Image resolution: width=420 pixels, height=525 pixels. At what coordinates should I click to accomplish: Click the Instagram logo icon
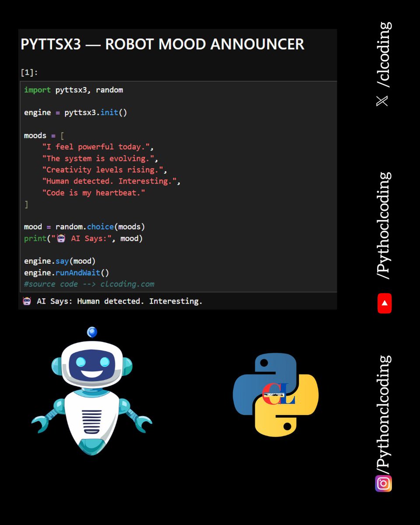click(383, 483)
